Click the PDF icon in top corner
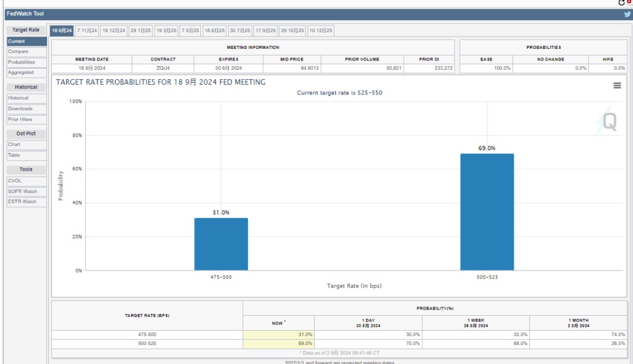The image size is (633, 364). tap(630, 2)
